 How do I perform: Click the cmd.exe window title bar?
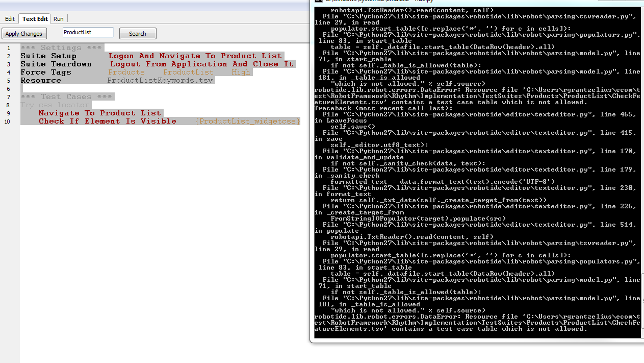(459, 2)
